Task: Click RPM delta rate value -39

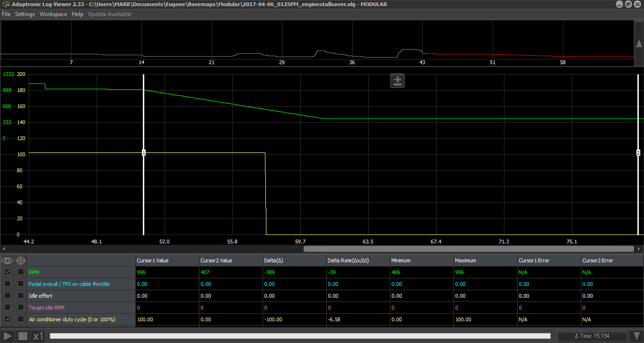Action: pyautogui.click(x=332, y=272)
